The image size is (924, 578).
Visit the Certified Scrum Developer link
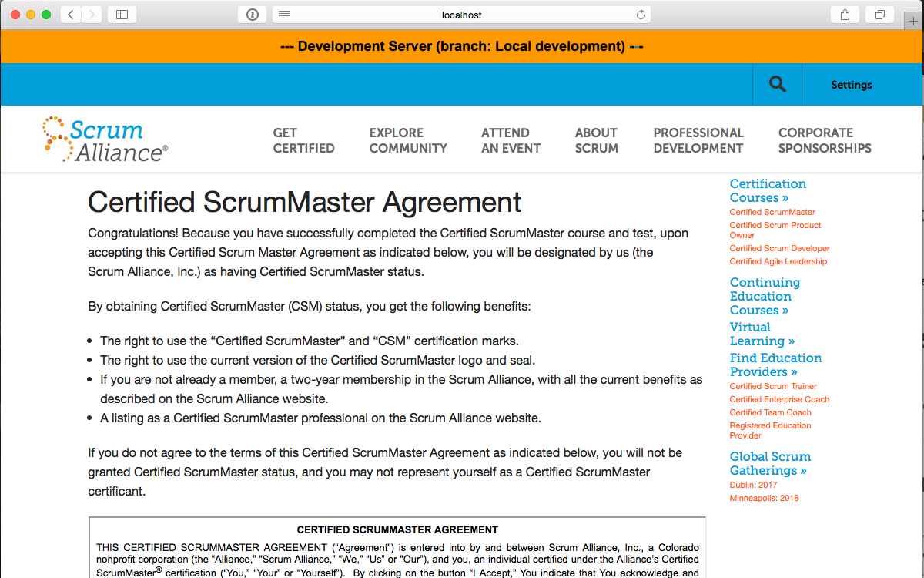tap(780, 248)
